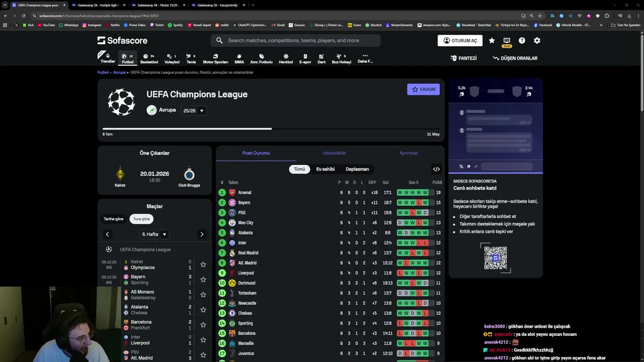
Task: Open Arsenal row in standings
Action: tap(331, 193)
